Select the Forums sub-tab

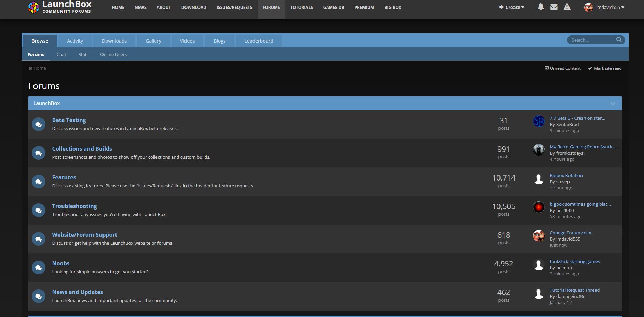36,54
